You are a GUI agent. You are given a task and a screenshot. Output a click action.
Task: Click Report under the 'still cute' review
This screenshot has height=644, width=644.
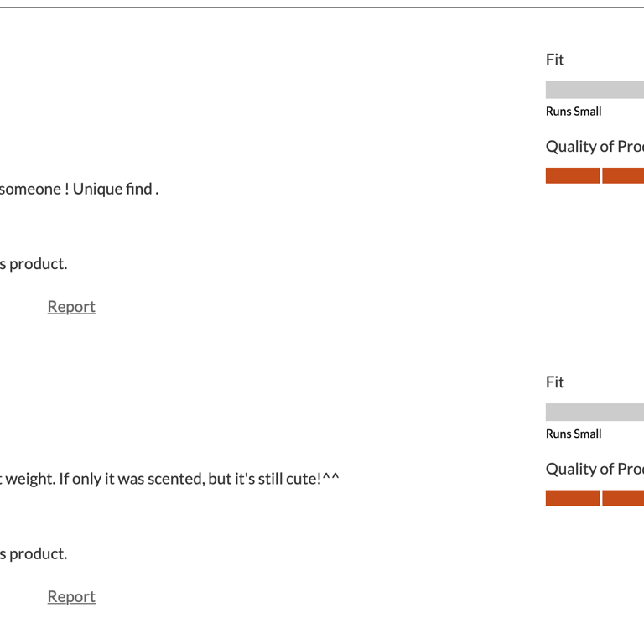click(x=71, y=597)
